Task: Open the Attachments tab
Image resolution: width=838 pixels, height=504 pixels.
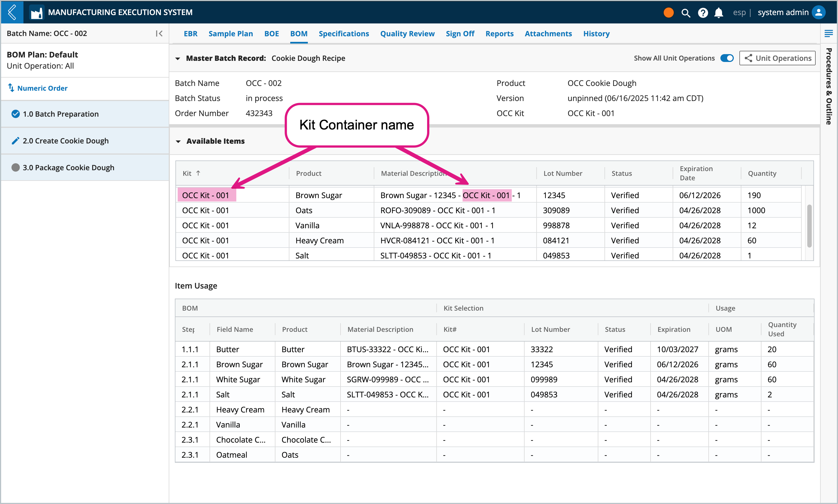Action: [548, 33]
